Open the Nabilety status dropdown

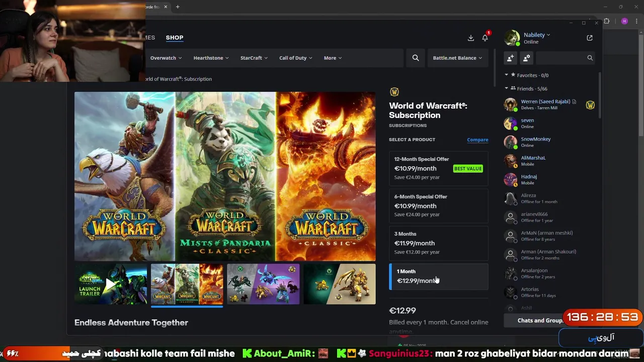537,35
